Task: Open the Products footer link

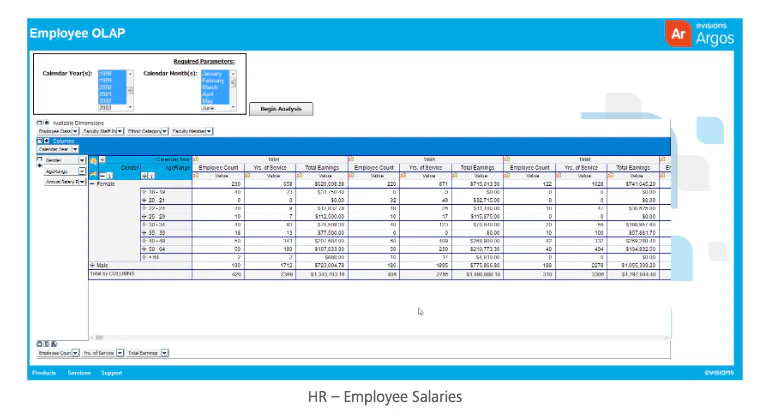Action: (44, 373)
